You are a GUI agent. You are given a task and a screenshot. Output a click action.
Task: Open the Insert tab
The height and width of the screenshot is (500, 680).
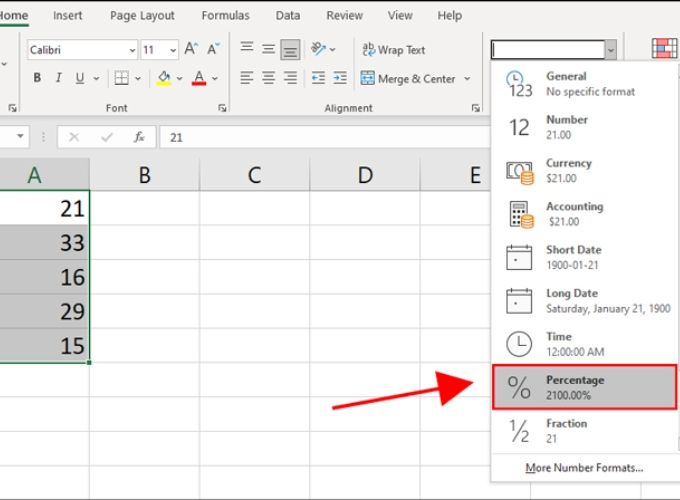pyautogui.click(x=67, y=15)
